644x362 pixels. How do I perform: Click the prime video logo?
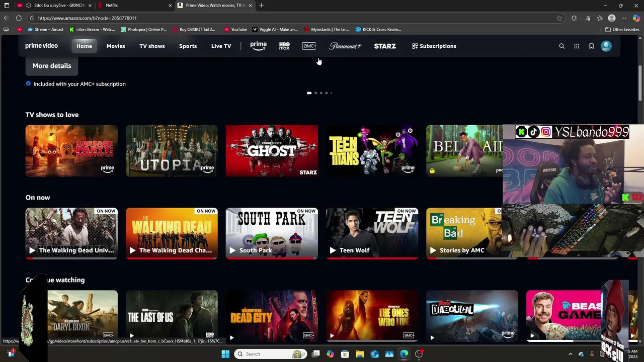point(41,46)
